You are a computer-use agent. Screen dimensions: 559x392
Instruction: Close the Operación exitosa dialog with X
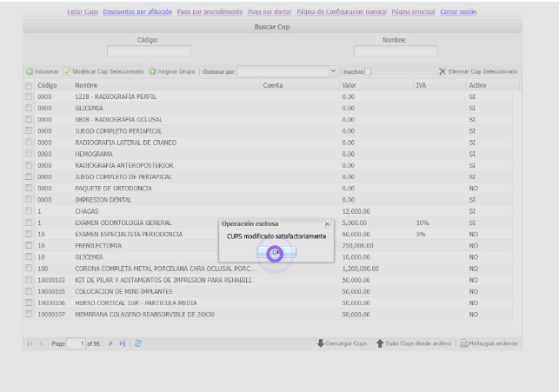click(327, 223)
